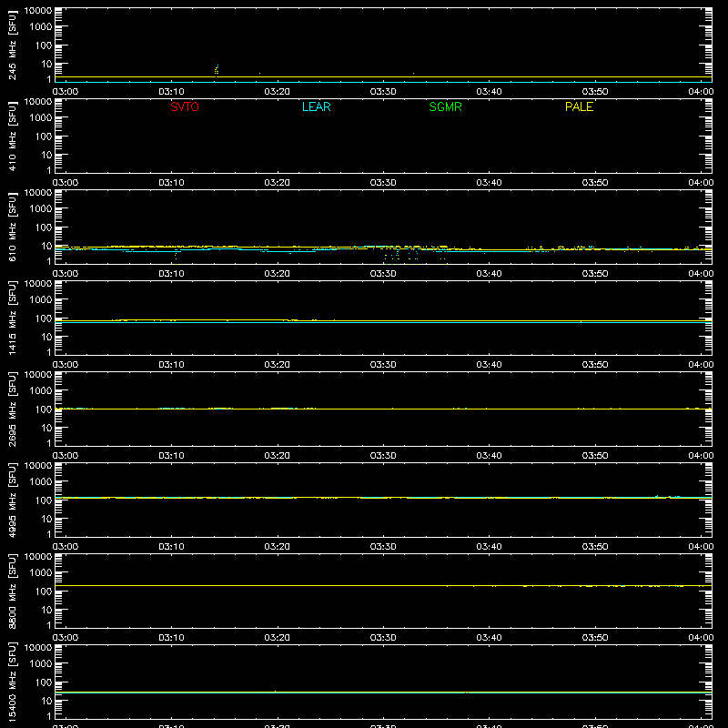Select the 410 MHz [SFU] axis label
The height and width of the screenshot is (728, 728).
tap(12, 136)
